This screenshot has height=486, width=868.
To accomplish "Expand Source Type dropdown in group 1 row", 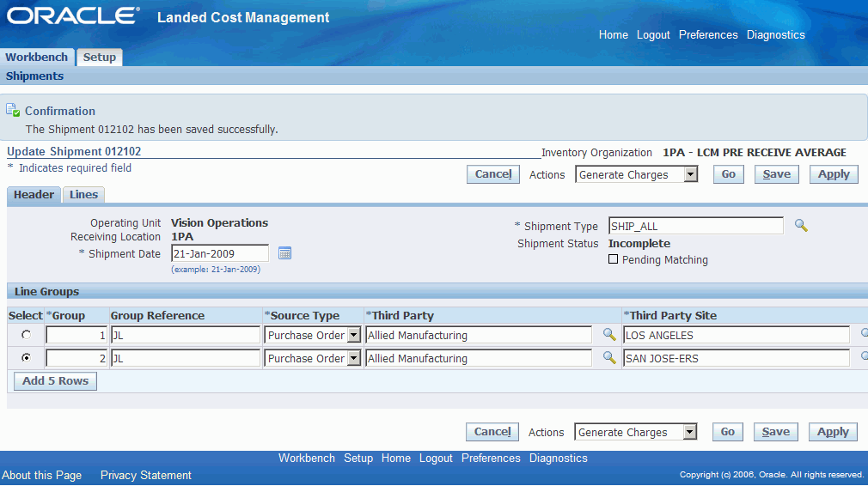I will point(313,335).
